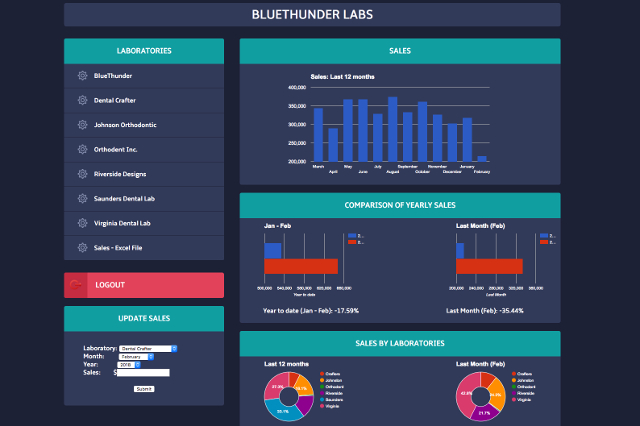Click the logout door icon
Image resolution: width=640 pixels, height=426 pixels.
pos(77,286)
